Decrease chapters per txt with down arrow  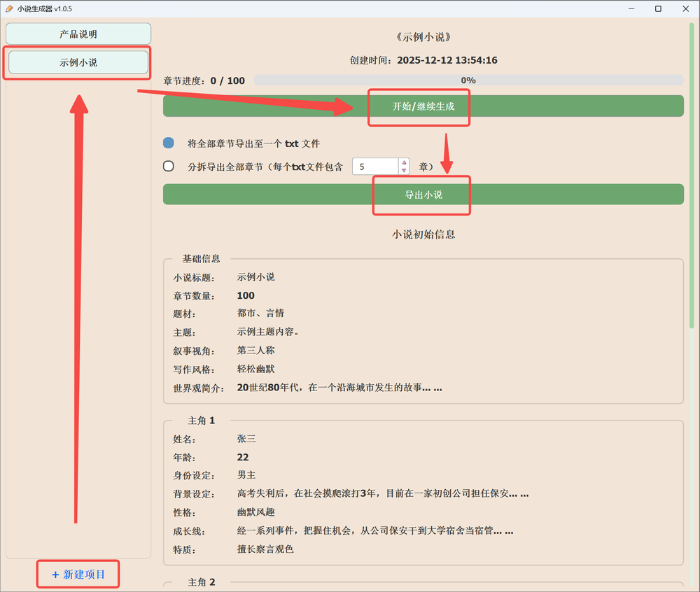click(404, 171)
